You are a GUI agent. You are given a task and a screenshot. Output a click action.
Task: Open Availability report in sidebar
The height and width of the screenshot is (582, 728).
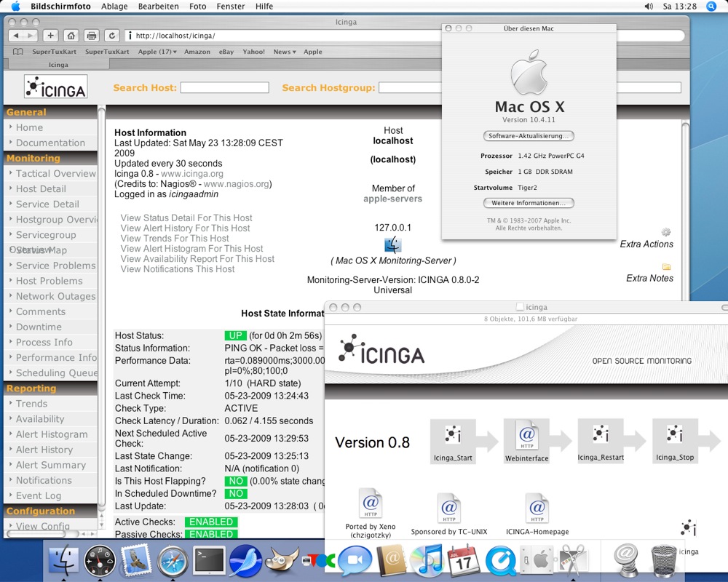coord(40,418)
